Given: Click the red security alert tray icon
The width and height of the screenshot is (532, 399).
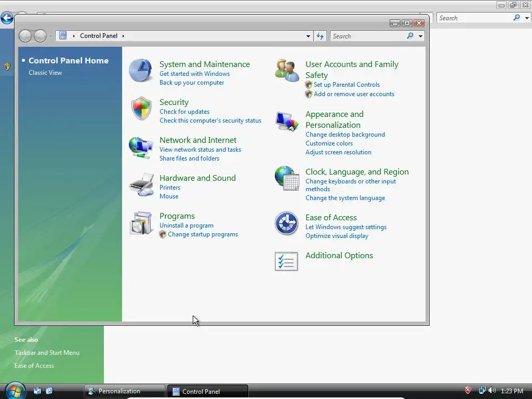Looking at the screenshot, I should pos(468,390).
